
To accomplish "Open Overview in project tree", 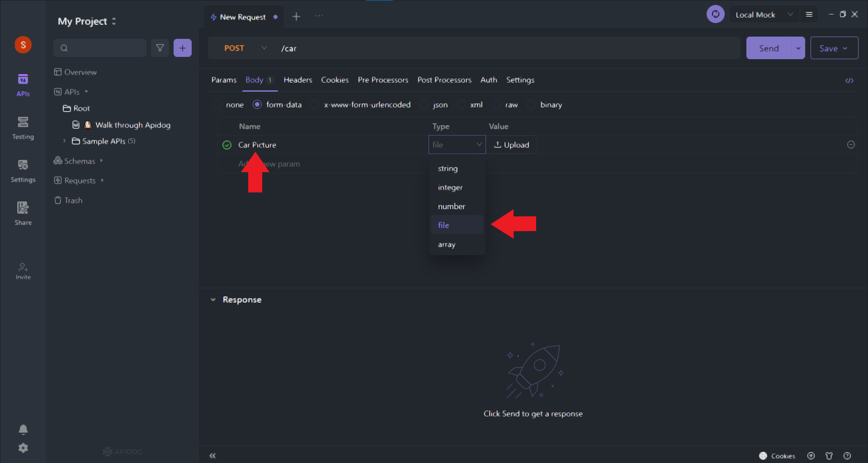I will click(x=75, y=72).
